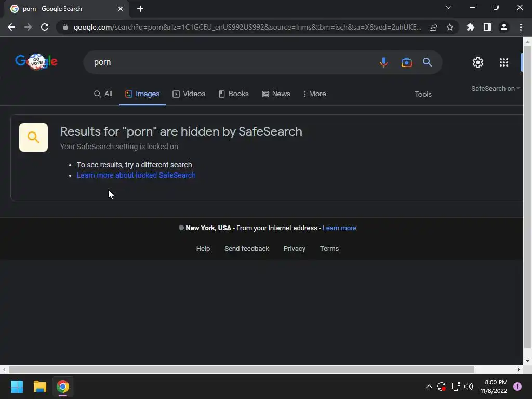This screenshot has width=532, height=399.
Task: Click the vertical scrollbar thumb
Action: coord(527,197)
